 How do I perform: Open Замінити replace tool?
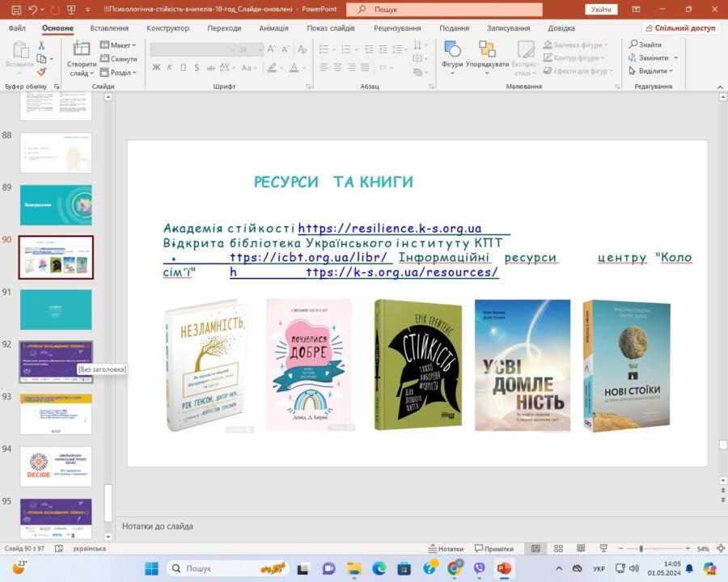click(649, 57)
